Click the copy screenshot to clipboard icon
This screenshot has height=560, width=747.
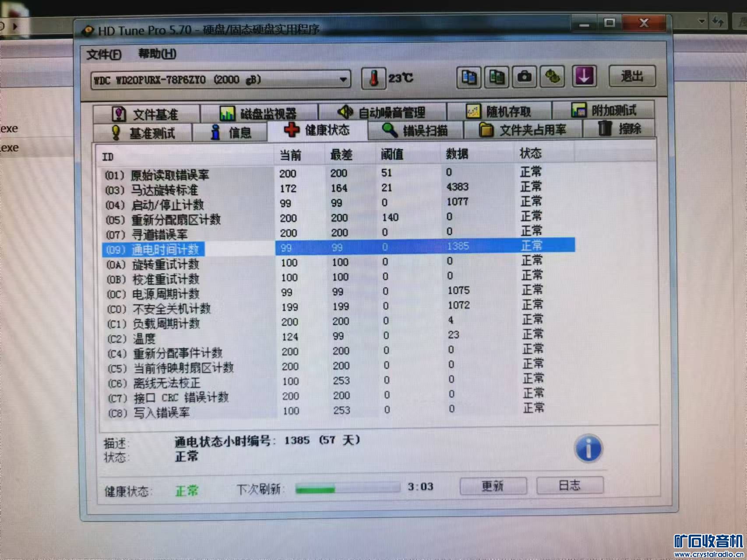pyautogui.click(x=497, y=77)
